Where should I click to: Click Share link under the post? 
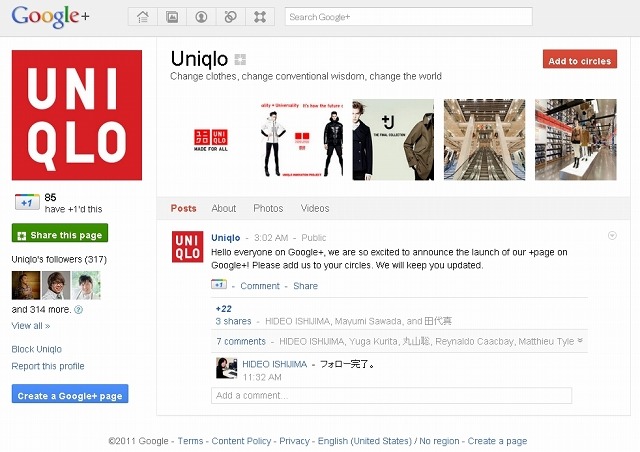[305, 286]
